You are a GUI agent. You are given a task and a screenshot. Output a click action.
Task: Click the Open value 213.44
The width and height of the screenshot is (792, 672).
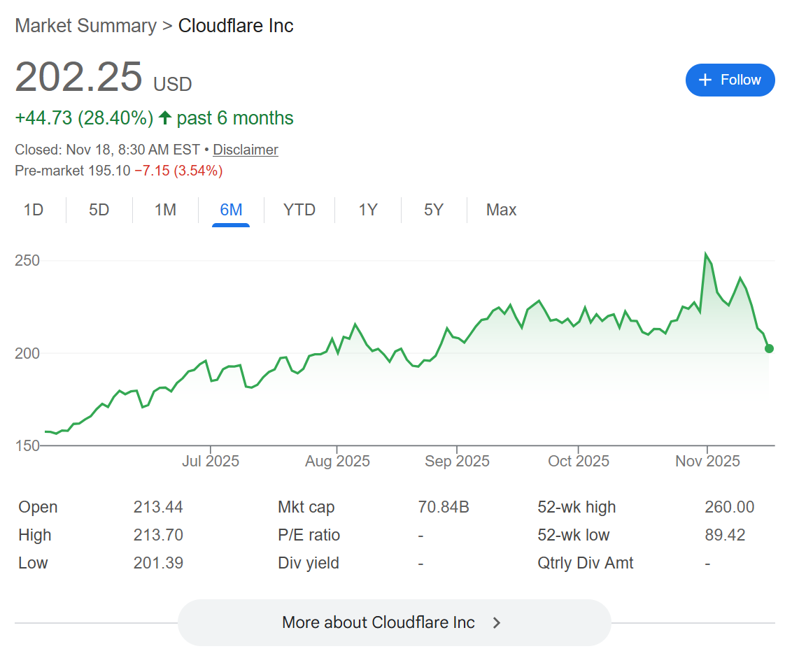click(158, 507)
